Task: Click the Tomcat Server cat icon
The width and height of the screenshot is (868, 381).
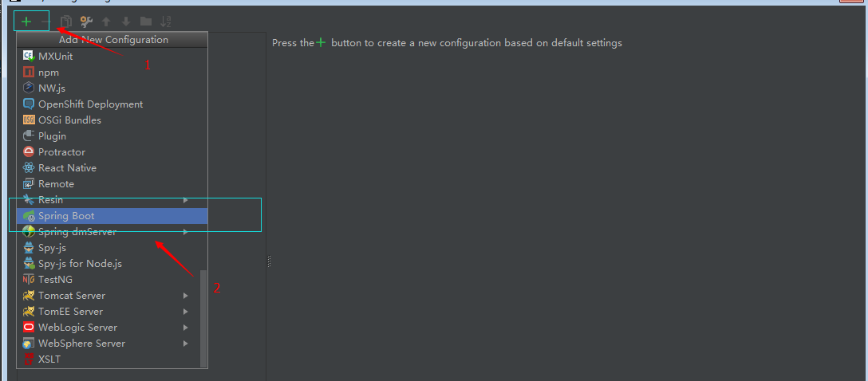Action: [x=29, y=296]
